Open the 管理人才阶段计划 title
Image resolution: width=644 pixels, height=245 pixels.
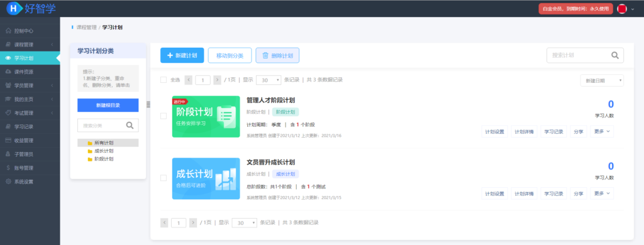pos(270,100)
